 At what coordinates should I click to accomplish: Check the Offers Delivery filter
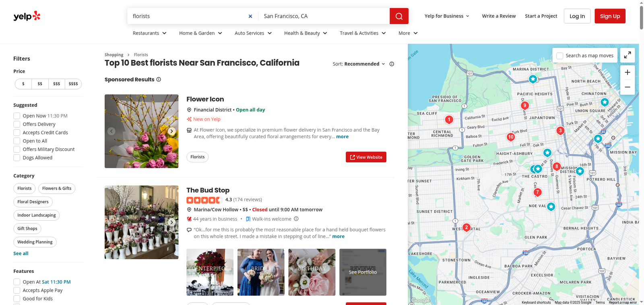tap(17, 124)
